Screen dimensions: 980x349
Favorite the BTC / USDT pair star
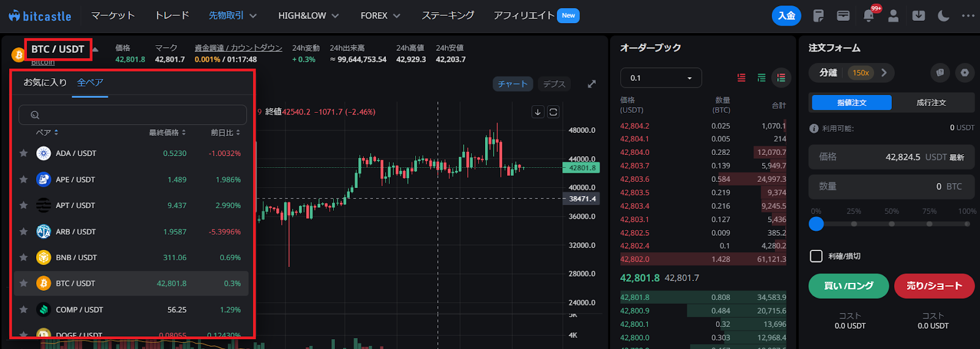[x=23, y=283]
